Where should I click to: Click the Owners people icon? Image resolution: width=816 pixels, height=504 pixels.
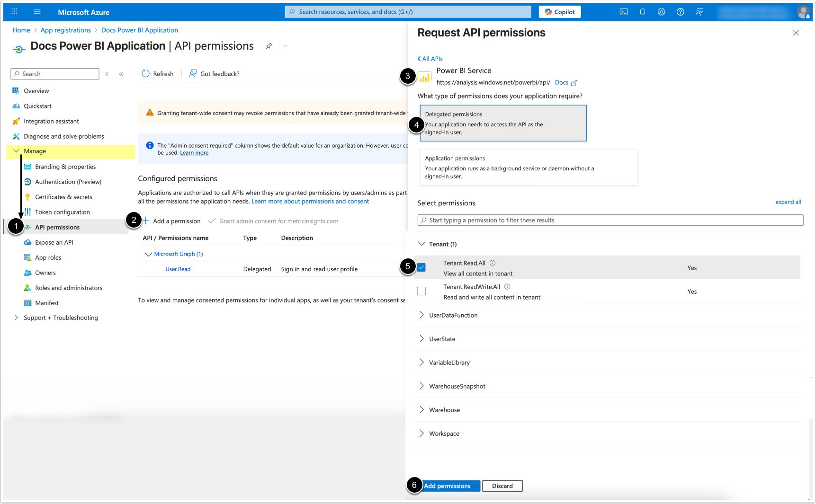(x=27, y=273)
